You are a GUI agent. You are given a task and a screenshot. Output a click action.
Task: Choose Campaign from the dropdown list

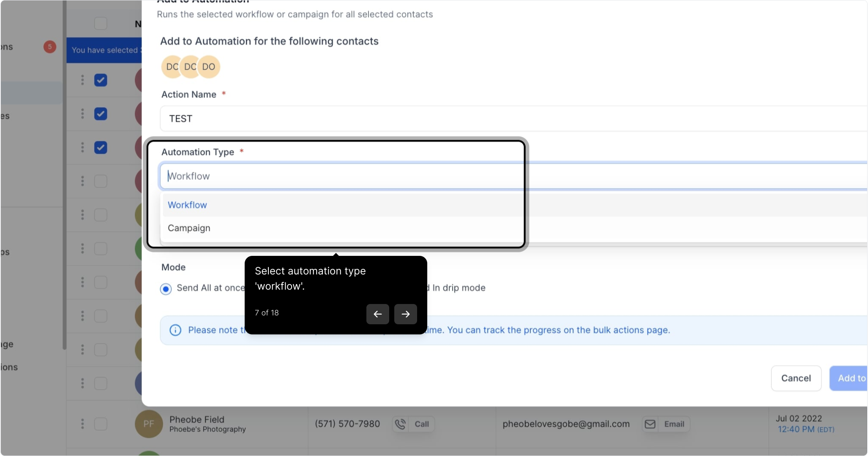[189, 228]
